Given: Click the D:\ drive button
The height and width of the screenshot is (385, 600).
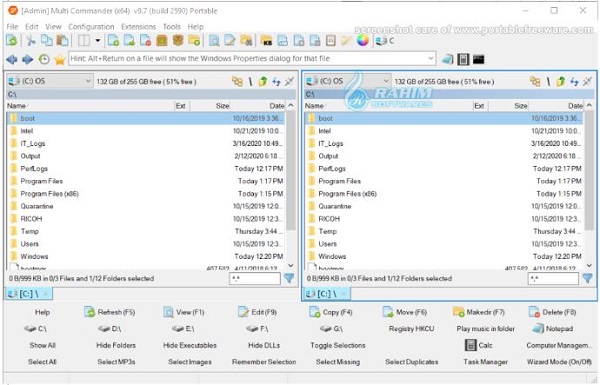Looking at the screenshot, I should tap(110, 329).
